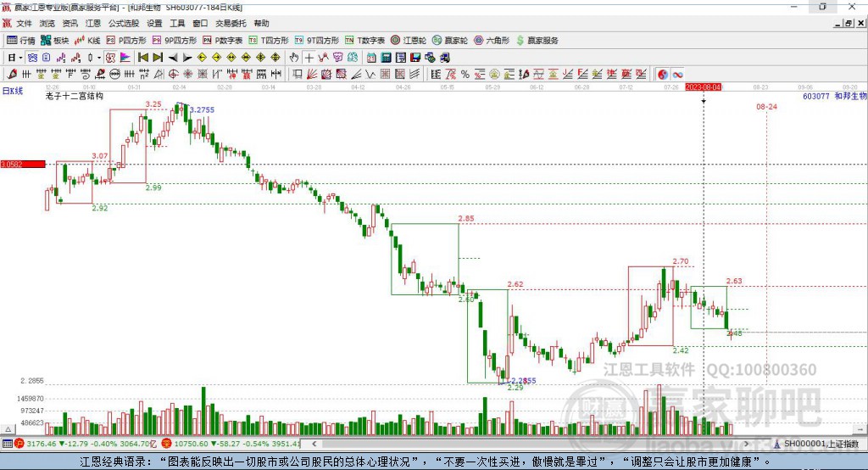This screenshot has width=868, height=470.
Task: Switch to K线 chart view
Action: click(x=87, y=41)
